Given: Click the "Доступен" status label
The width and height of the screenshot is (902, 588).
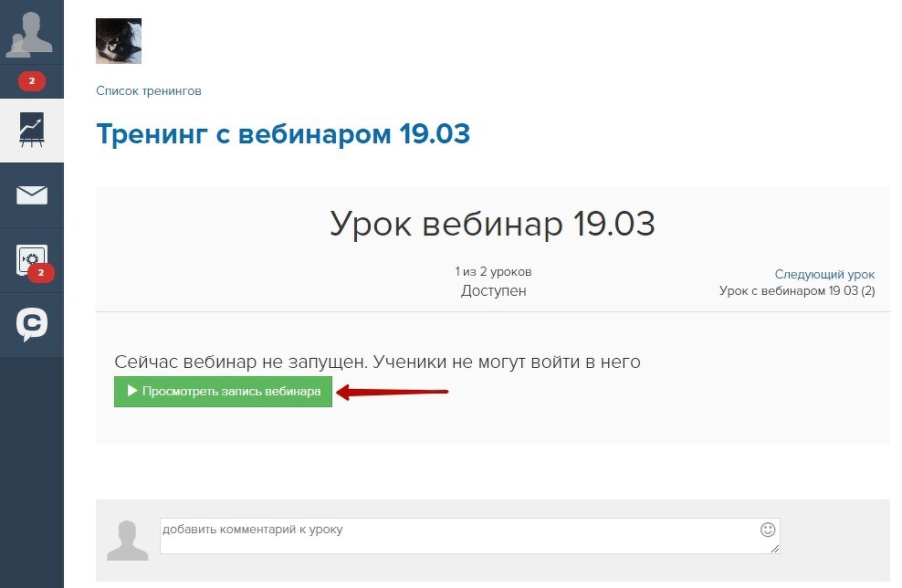Looking at the screenshot, I should click(493, 291).
